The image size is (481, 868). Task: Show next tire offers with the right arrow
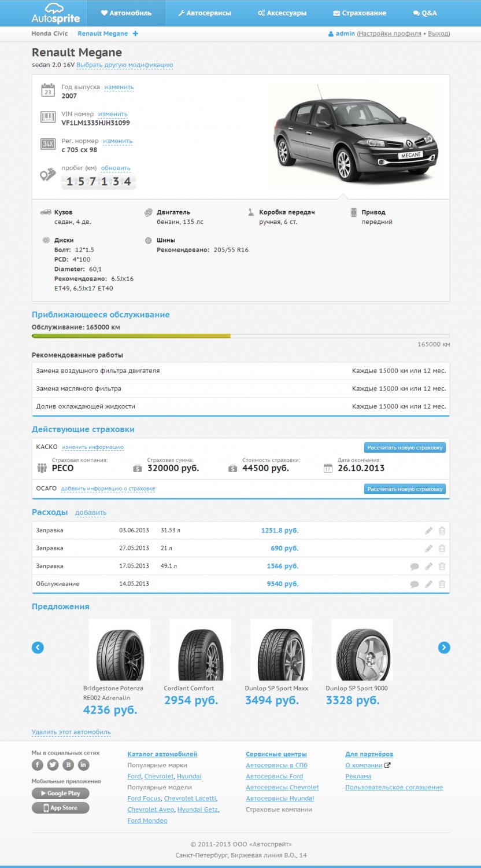click(x=444, y=648)
